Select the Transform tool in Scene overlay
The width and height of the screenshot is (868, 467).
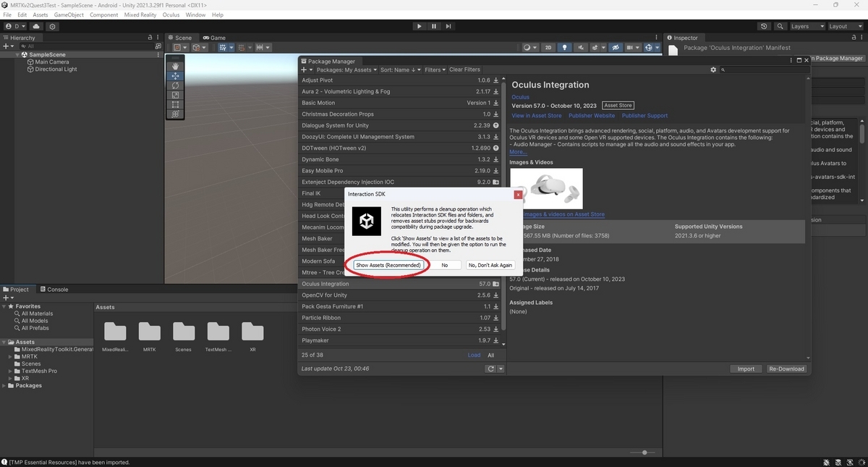(x=175, y=114)
